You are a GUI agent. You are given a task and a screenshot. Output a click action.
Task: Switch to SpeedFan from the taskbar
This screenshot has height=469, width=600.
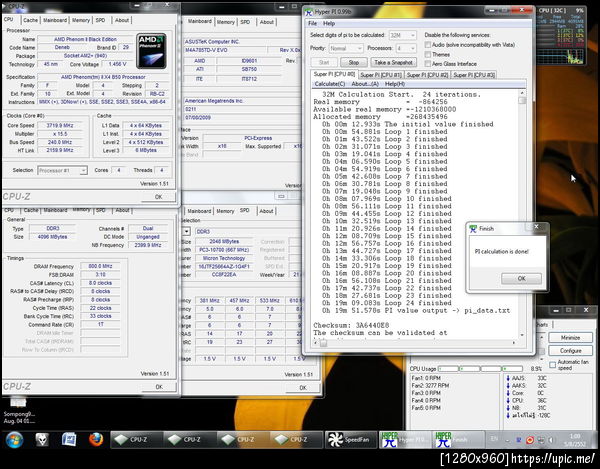point(351,440)
